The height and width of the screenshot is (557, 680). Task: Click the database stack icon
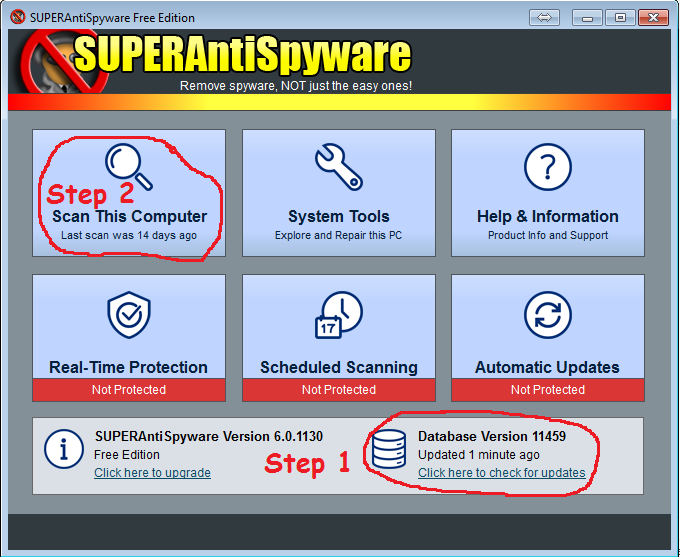(388, 452)
